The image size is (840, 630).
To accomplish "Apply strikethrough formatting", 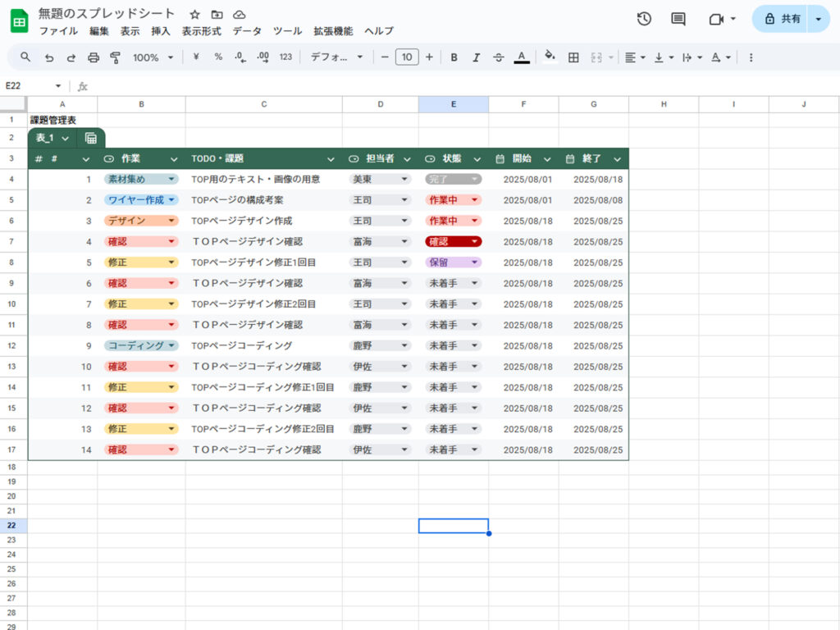I will tap(498, 57).
